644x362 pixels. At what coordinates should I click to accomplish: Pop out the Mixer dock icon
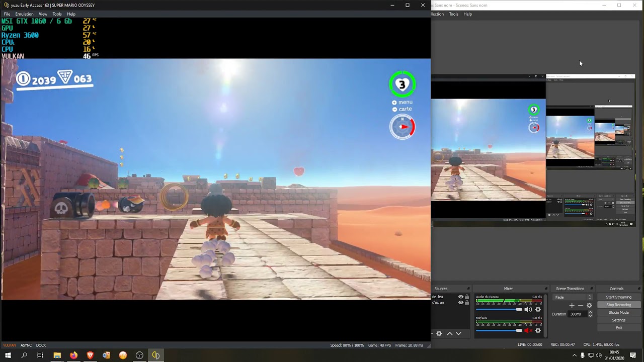546,289
